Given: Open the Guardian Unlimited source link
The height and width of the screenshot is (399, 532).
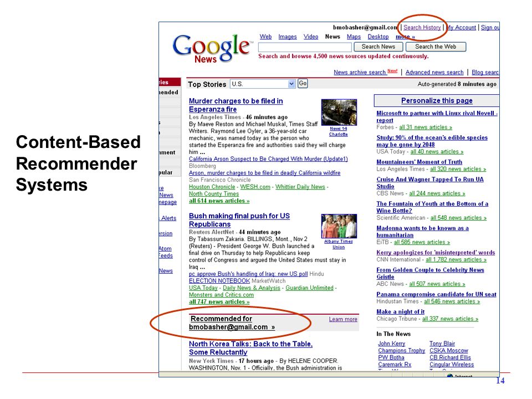Looking at the screenshot, I should pos(309,288).
